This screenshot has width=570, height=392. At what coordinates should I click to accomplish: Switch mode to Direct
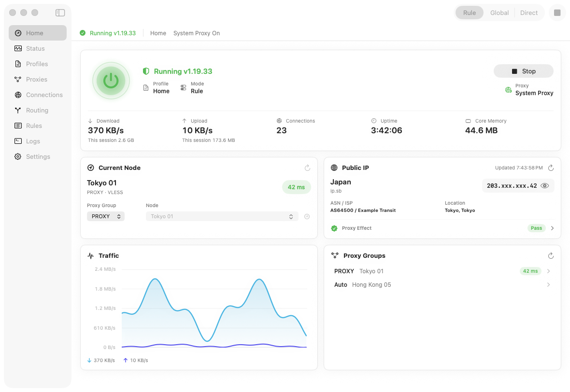point(528,13)
